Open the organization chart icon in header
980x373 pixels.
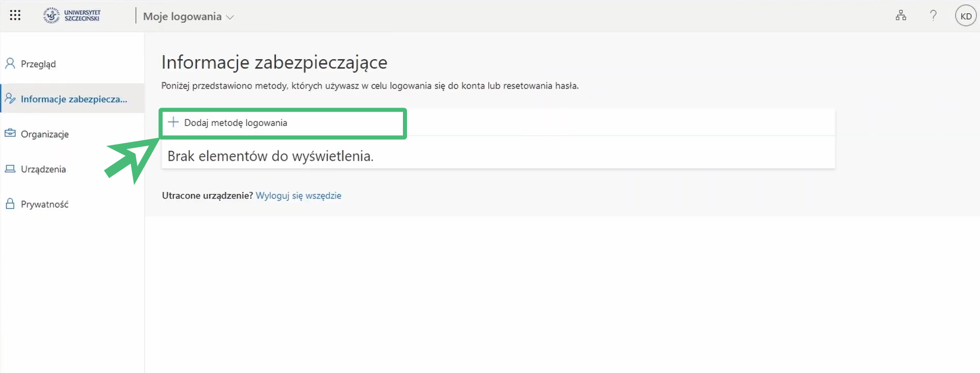pos(901,16)
